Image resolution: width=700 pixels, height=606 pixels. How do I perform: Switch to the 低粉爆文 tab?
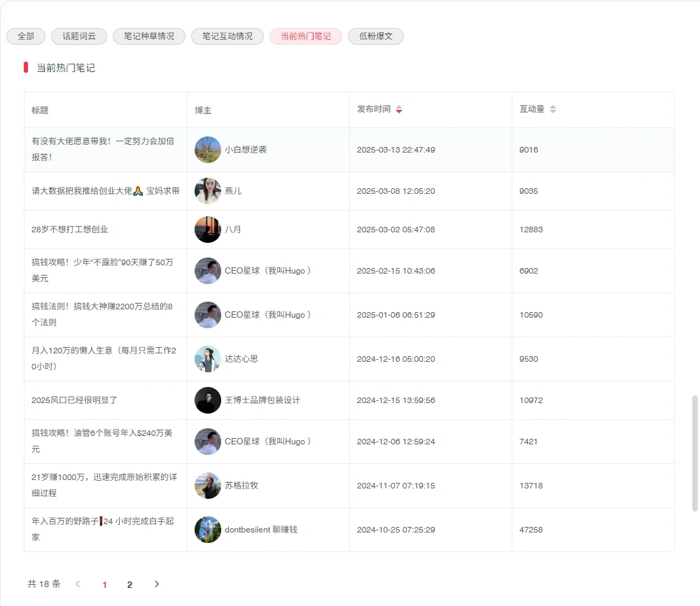pos(375,36)
